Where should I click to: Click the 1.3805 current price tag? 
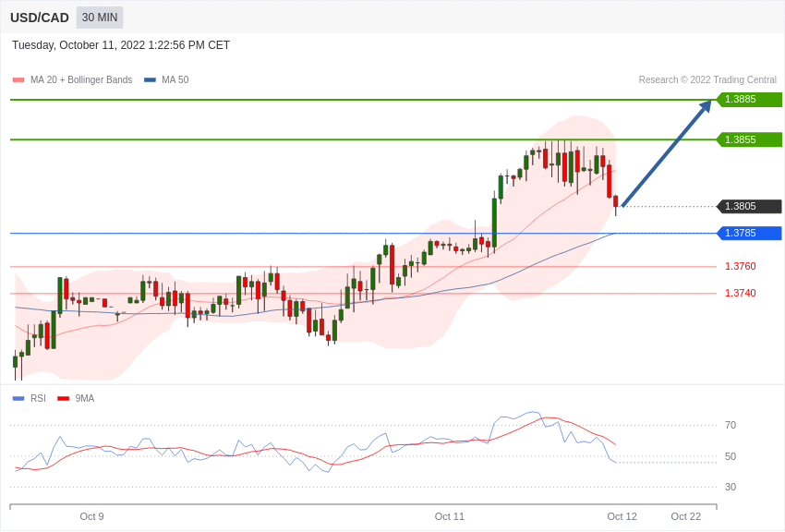[x=749, y=206]
